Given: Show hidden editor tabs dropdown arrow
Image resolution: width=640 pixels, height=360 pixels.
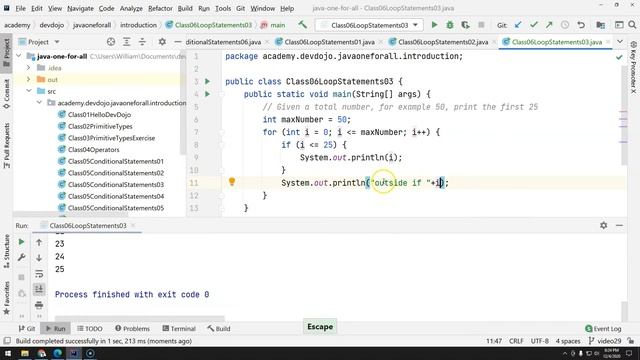Looking at the screenshot, I should 620,42.
